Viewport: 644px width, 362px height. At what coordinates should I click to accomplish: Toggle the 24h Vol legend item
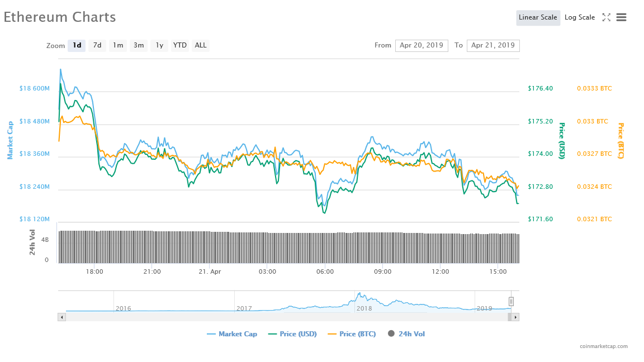[406, 334]
